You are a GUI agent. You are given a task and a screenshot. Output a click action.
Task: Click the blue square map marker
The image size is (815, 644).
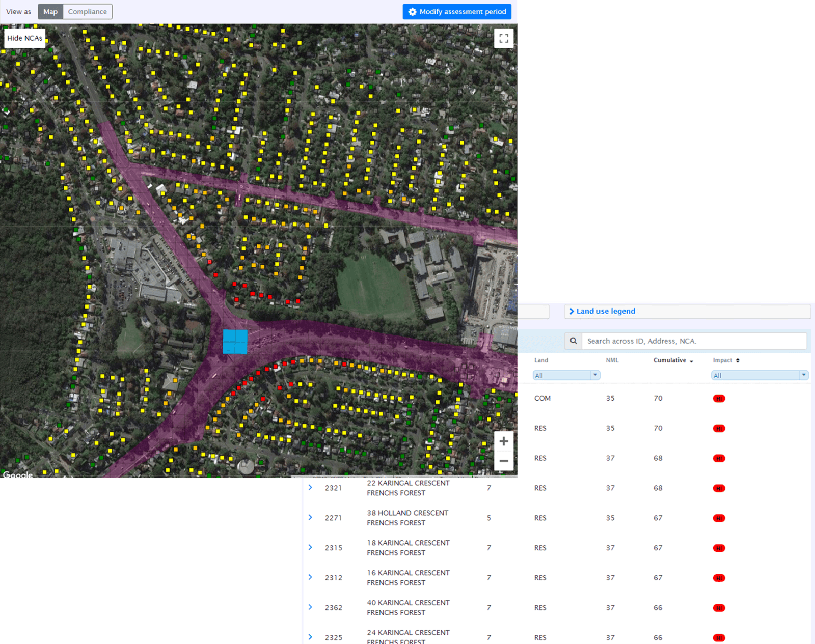(235, 342)
